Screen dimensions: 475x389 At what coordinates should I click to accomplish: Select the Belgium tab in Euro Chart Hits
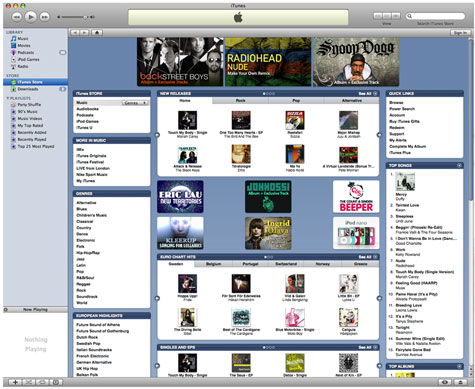coord(213,264)
